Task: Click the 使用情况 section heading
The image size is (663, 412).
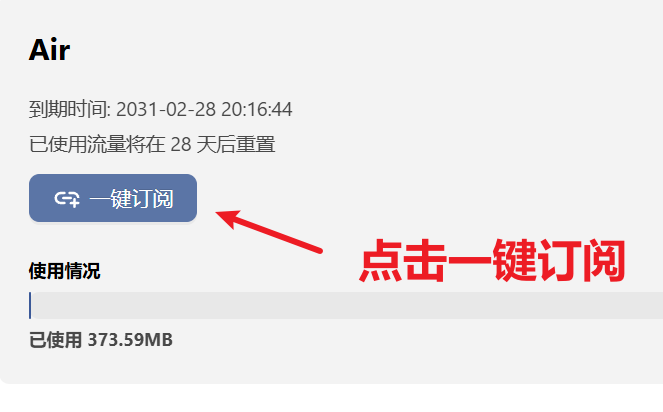Action: 64,271
